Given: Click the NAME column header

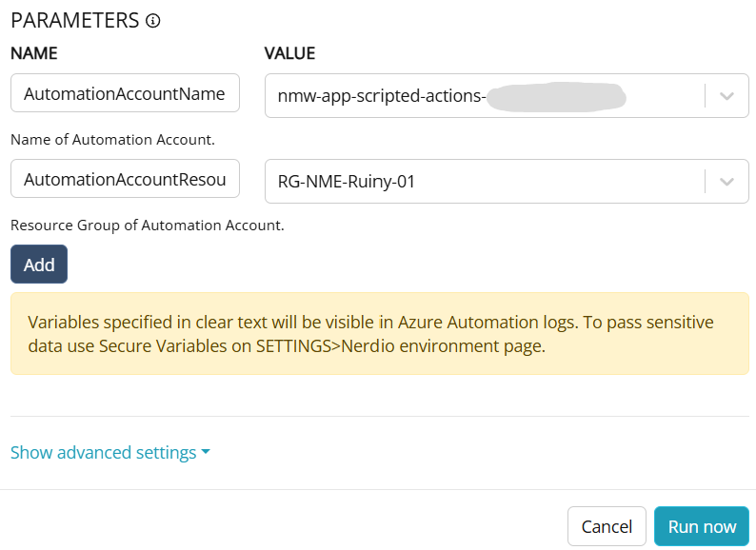Looking at the screenshot, I should coord(34,54).
